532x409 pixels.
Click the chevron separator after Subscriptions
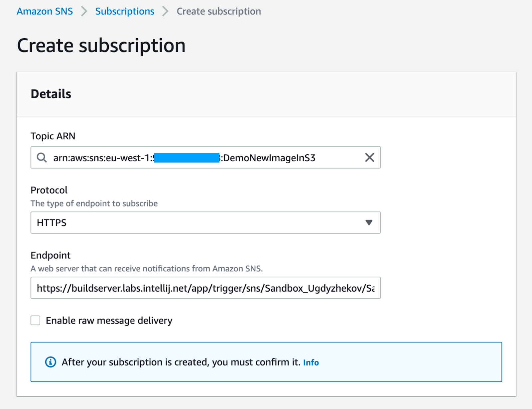click(x=165, y=11)
